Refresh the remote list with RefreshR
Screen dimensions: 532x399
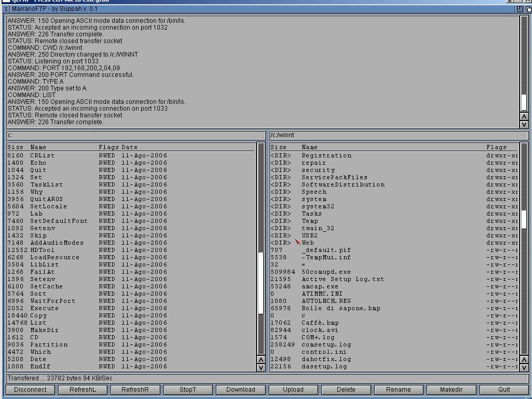pos(135,390)
